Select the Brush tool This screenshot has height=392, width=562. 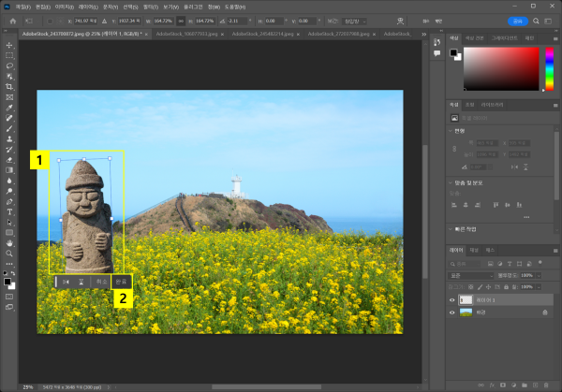[8, 128]
